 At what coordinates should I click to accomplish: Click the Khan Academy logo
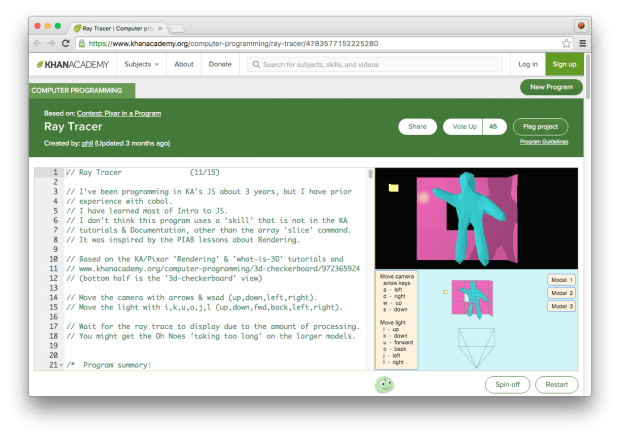pyautogui.click(x=72, y=64)
